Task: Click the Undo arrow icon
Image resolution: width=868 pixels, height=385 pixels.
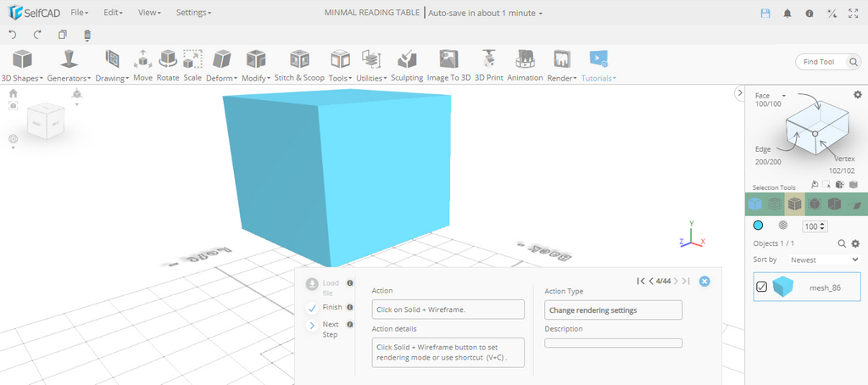Action: click(13, 35)
